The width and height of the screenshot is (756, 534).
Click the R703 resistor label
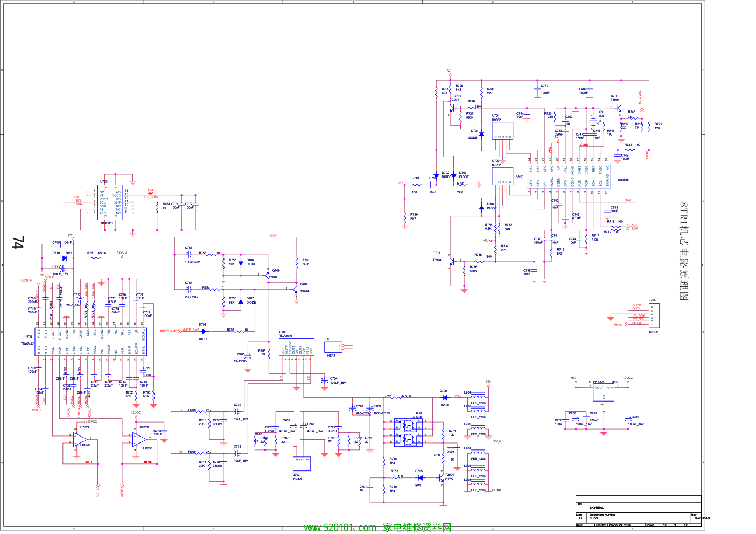click(x=146, y=392)
